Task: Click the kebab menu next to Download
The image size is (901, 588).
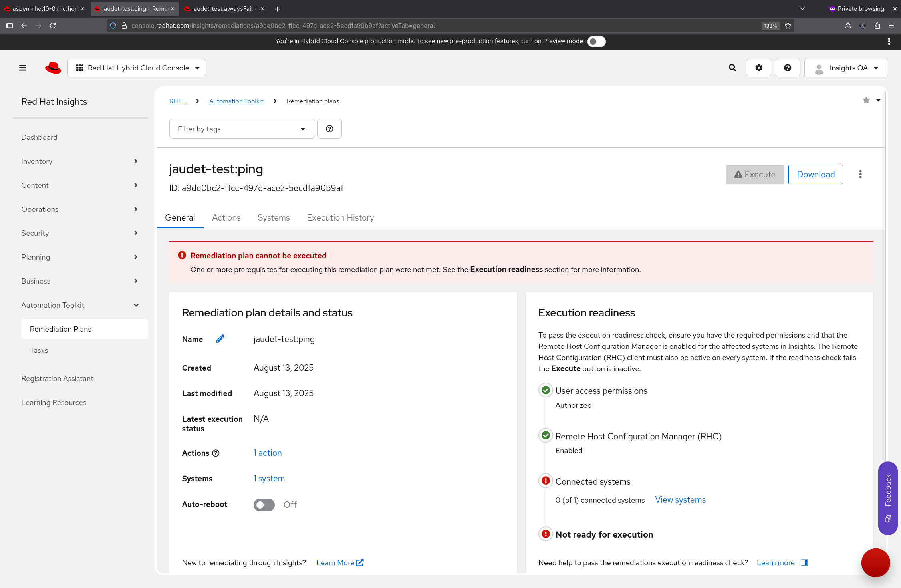Action: [x=860, y=174]
